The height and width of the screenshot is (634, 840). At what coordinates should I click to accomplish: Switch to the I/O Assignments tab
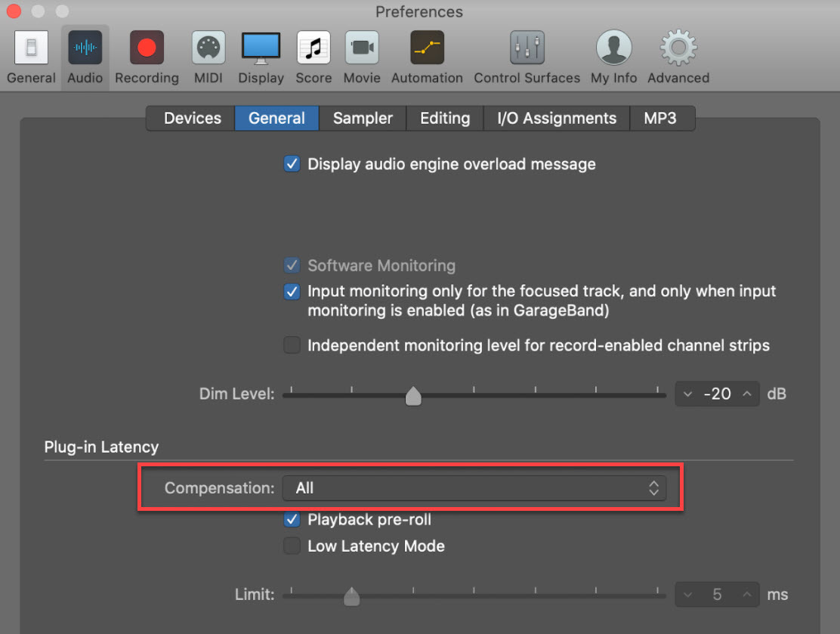click(x=557, y=119)
